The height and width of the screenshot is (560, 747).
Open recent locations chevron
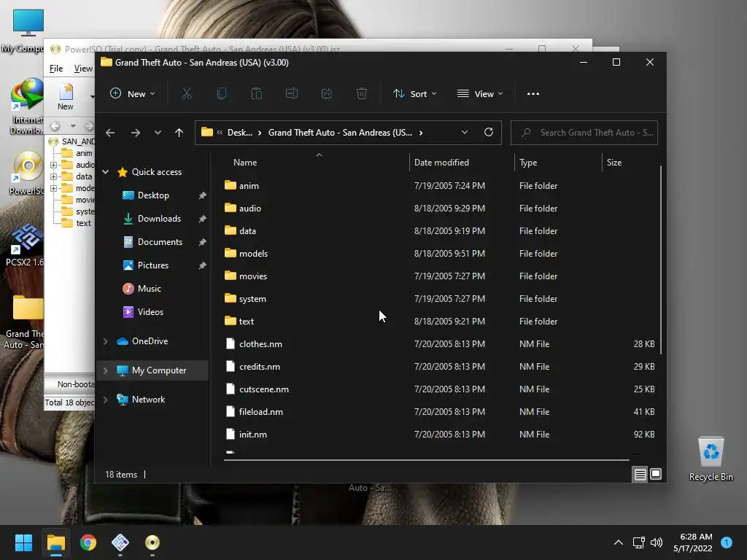click(158, 133)
